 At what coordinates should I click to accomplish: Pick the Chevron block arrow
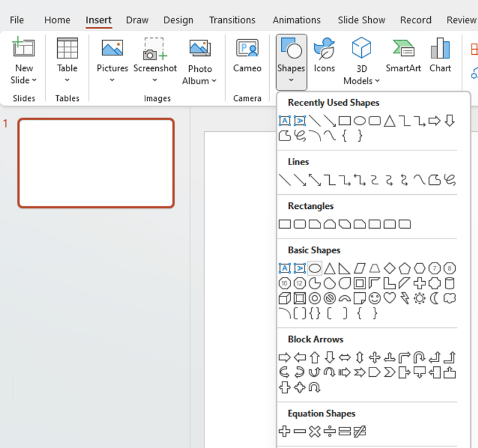click(x=390, y=372)
